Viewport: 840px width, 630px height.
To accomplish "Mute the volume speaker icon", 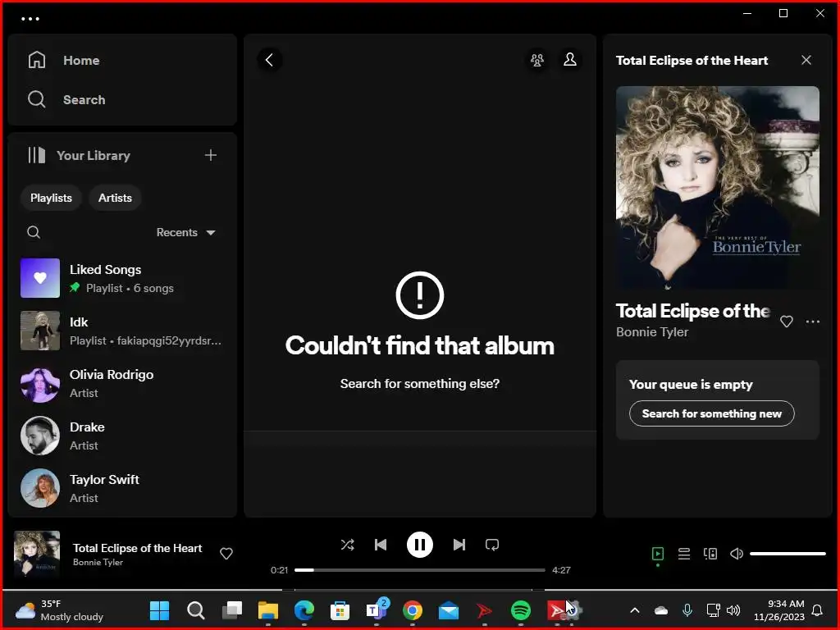I will [737, 554].
